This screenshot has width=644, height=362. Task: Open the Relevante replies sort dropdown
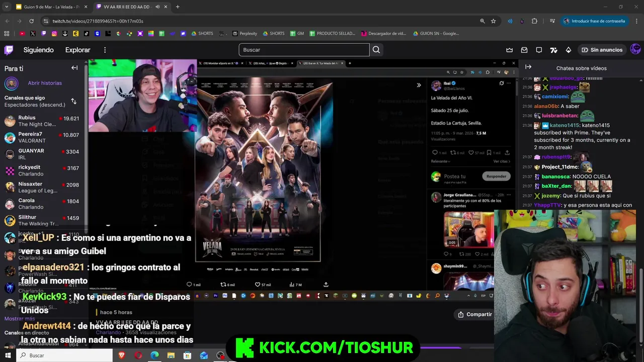click(440, 161)
